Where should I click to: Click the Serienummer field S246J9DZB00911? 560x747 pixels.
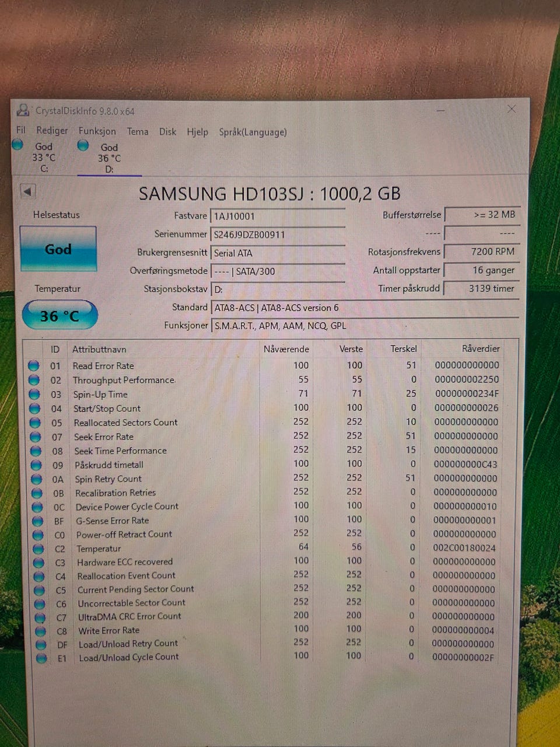pos(278,235)
